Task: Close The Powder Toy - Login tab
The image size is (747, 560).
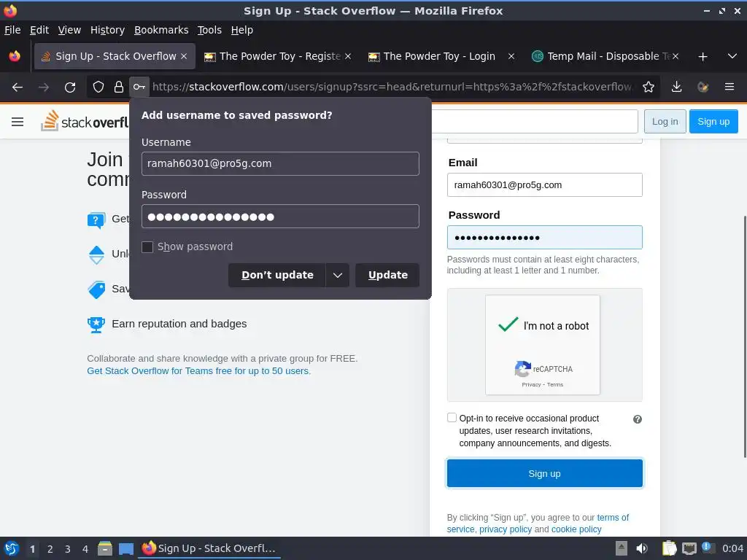Action: pyautogui.click(x=511, y=57)
